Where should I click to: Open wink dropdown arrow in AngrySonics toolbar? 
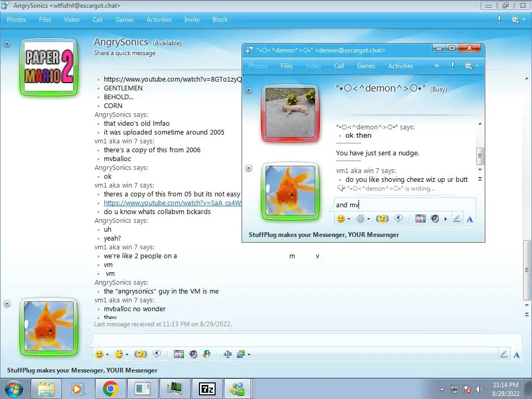click(127, 354)
